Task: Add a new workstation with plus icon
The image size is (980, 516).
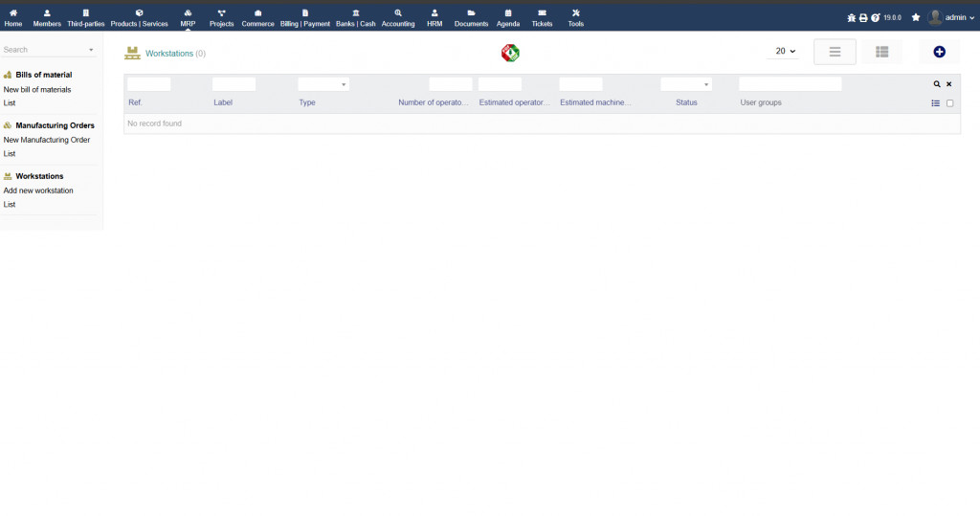Action: coord(940,52)
